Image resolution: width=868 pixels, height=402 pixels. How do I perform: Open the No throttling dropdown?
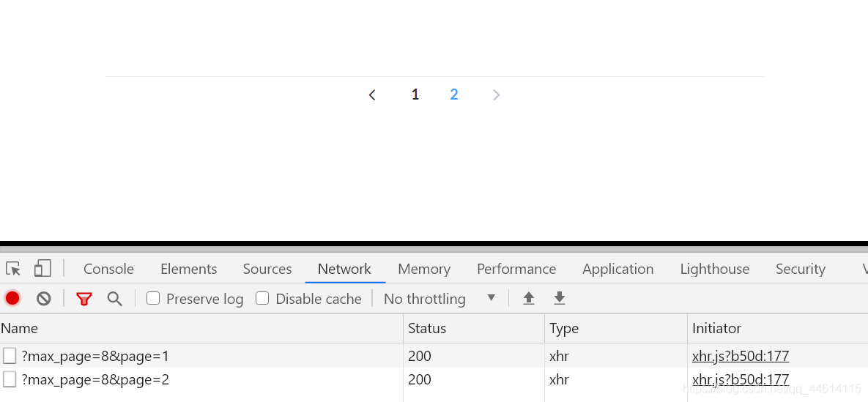tap(439, 299)
